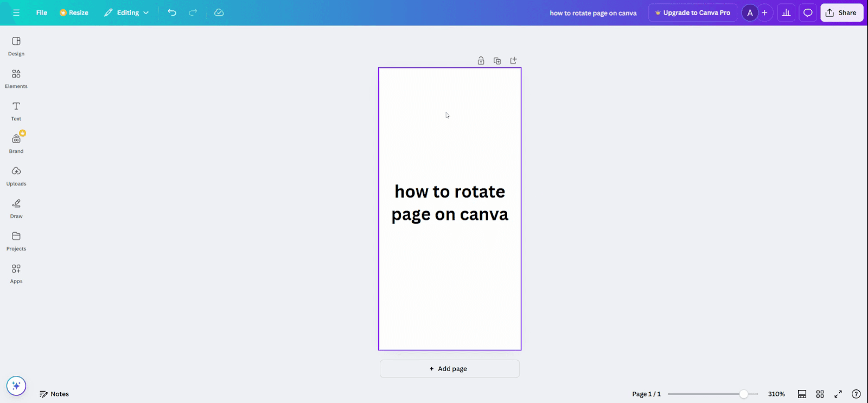868x403 pixels.
Task: Duplicate the page
Action: 497,61
